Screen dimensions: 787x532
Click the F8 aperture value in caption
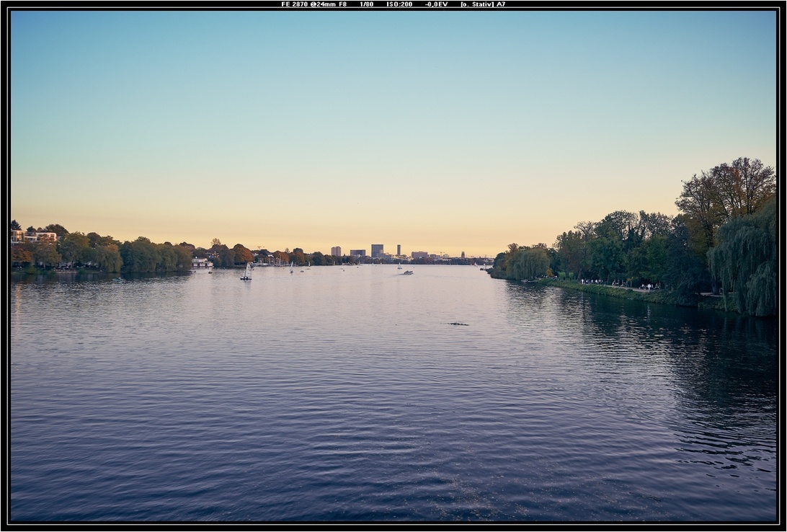coord(343,4)
